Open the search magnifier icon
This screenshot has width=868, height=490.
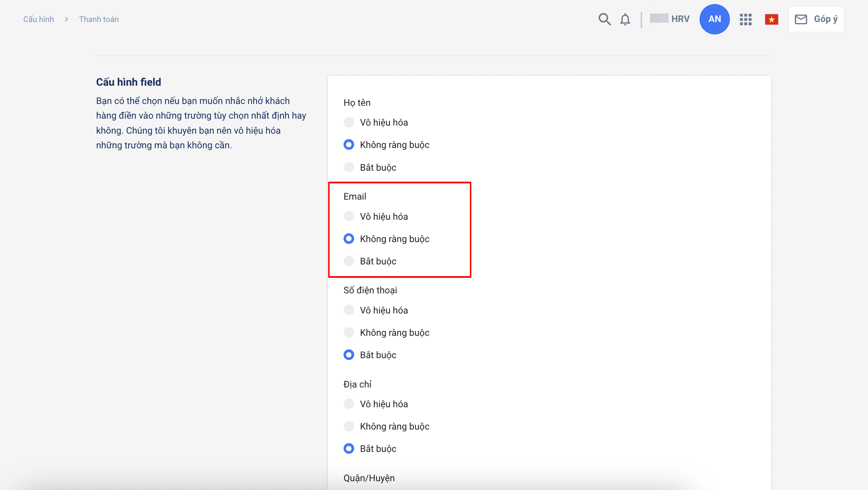coord(604,19)
